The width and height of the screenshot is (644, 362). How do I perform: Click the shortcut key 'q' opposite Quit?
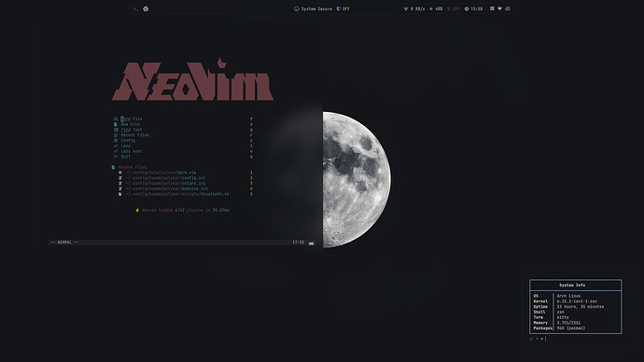(251, 157)
